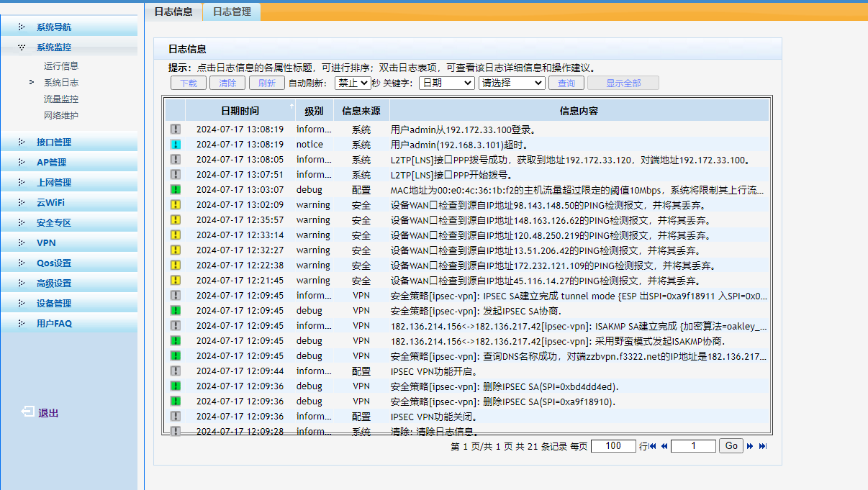Click the rows-per-page field showing 100

click(x=613, y=446)
